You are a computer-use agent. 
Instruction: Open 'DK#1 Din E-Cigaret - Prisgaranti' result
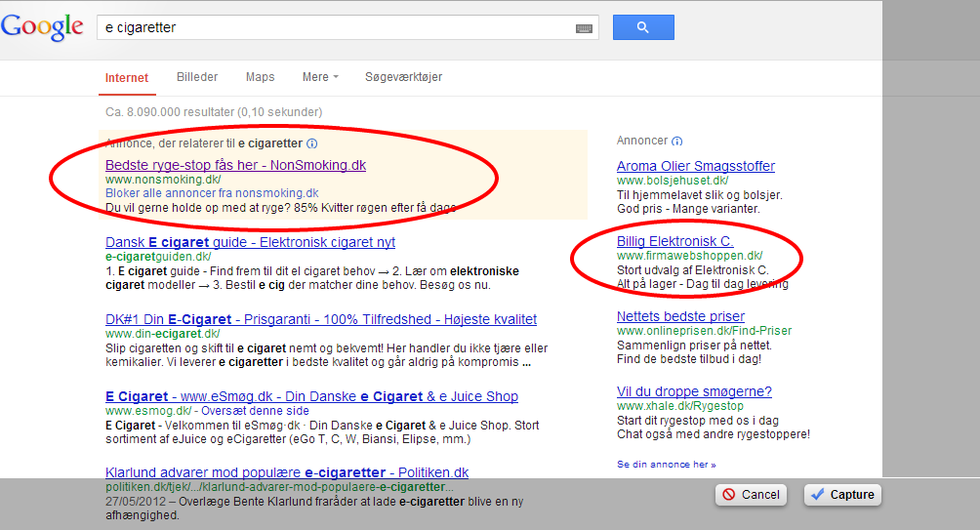(320, 319)
